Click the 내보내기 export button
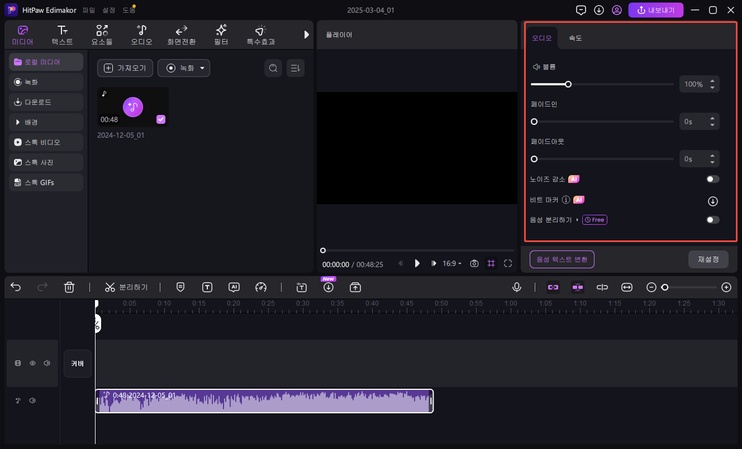742x449 pixels. tap(656, 10)
